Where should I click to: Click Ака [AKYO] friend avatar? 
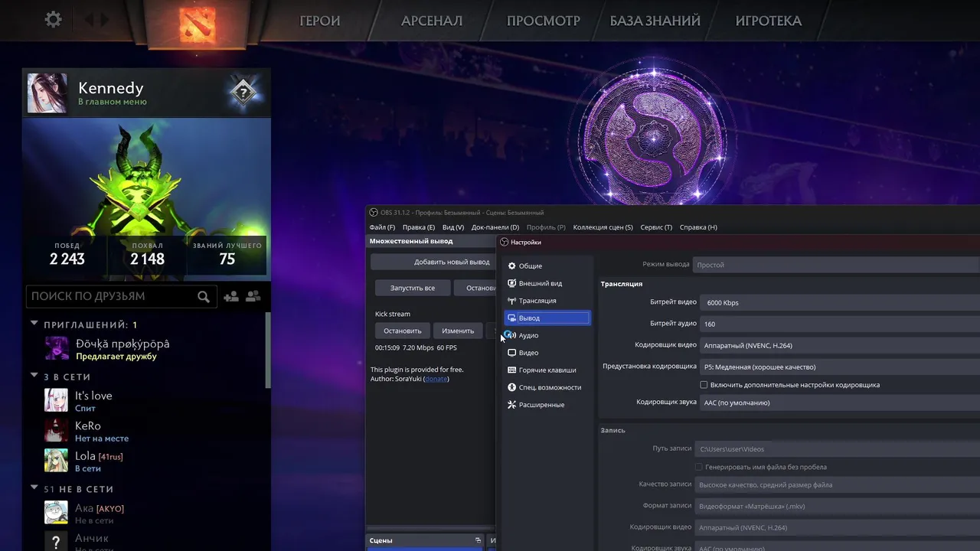57,513
